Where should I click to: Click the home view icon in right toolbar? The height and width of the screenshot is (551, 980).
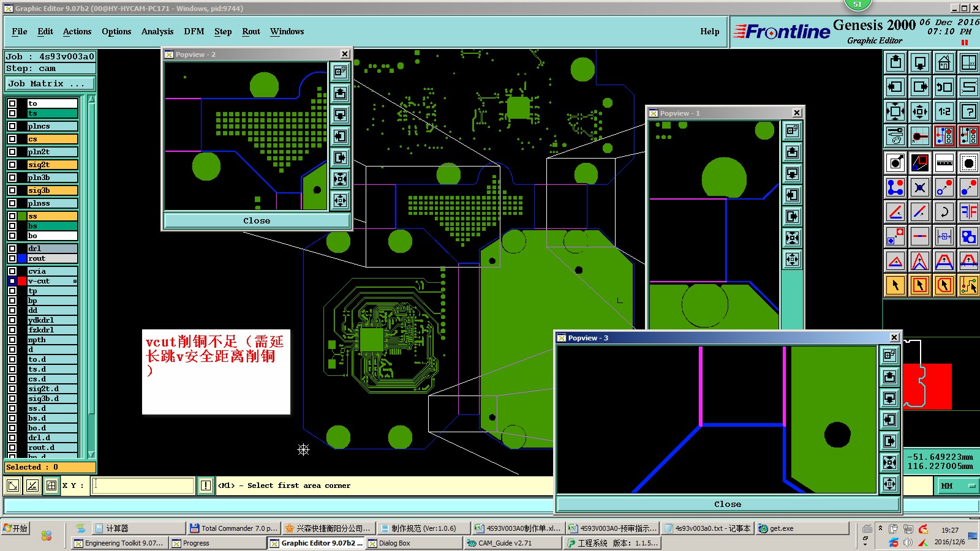coord(944,62)
